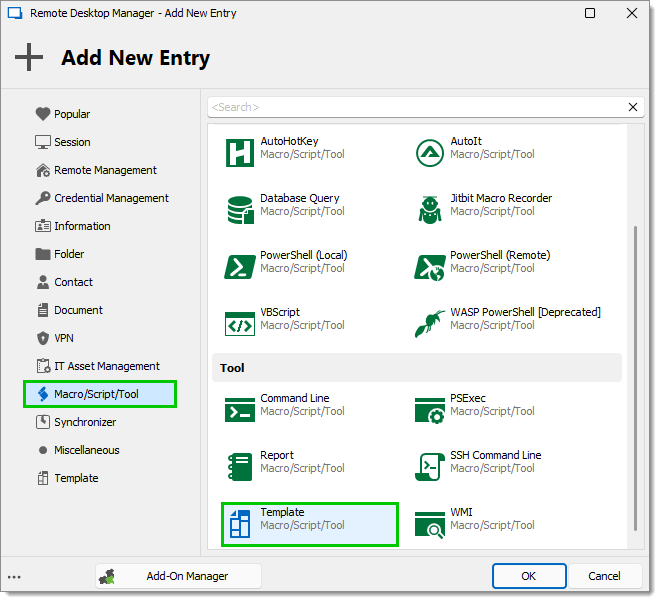Select the SSH Command Line icon

click(429, 466)
